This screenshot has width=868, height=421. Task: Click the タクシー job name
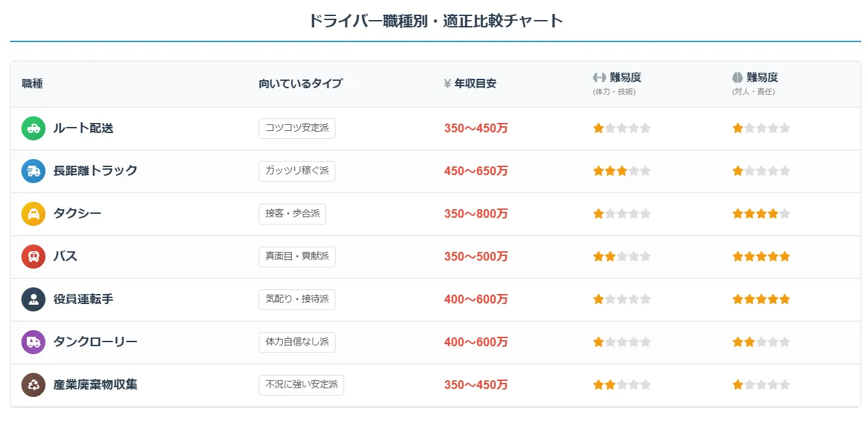[x=78, y=214]
